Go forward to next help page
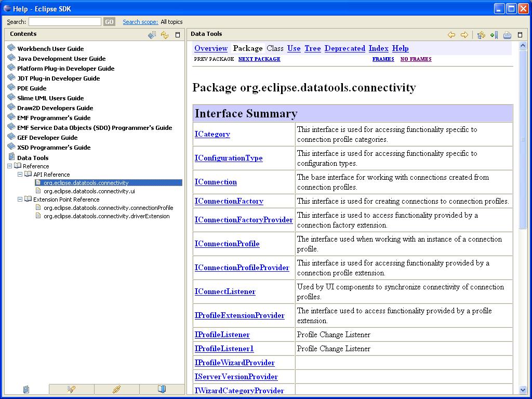532x399 pixels. point(464,35)
